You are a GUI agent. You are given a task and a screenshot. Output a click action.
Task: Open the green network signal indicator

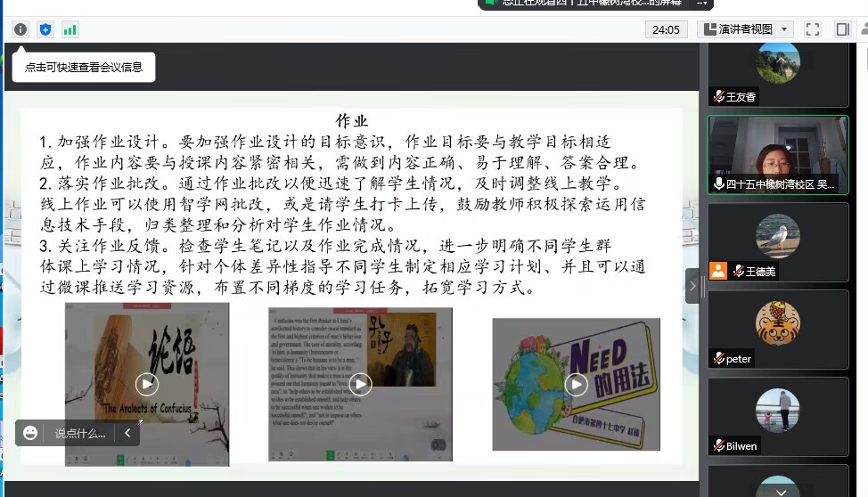click(x=70, y=29)
